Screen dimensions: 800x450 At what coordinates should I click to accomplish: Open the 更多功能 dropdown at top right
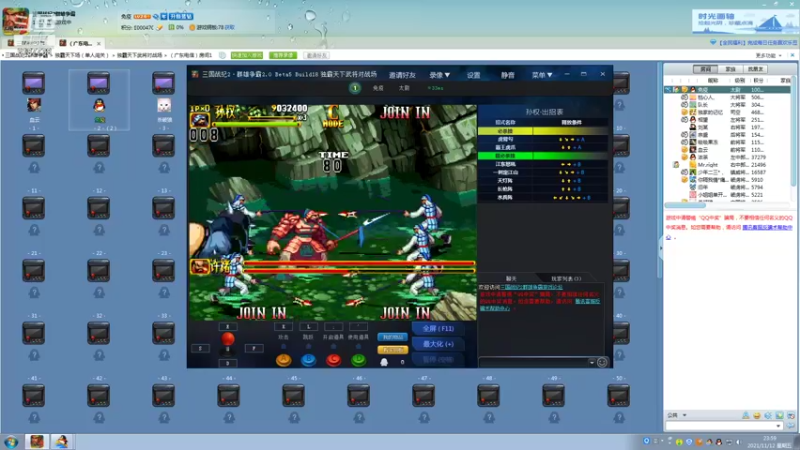(x=768, y=55)
